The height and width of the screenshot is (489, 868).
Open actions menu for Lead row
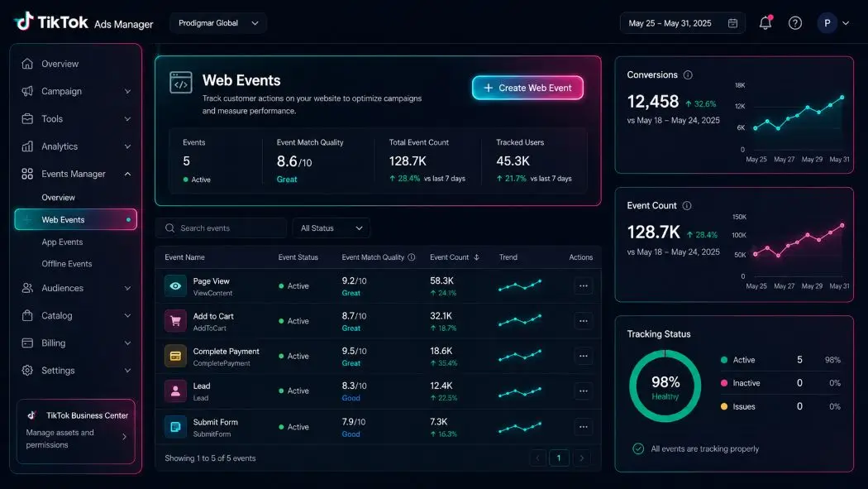(584, 391)
